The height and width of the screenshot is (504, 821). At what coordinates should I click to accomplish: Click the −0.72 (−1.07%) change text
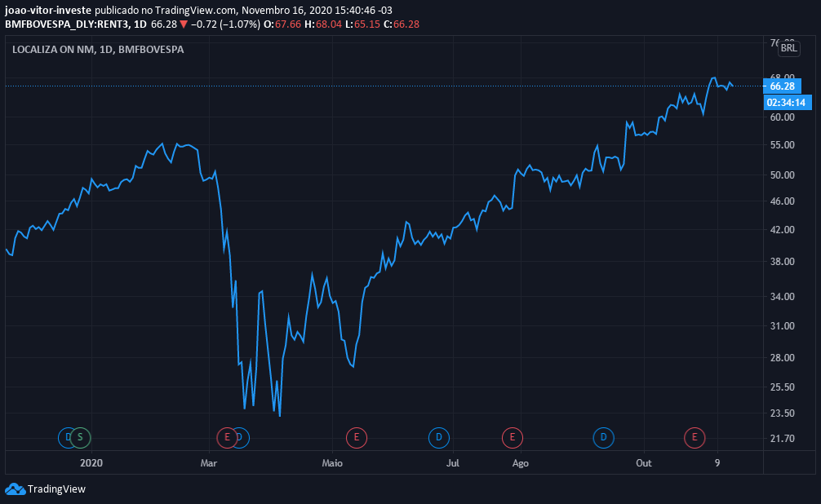pos(225,24)
